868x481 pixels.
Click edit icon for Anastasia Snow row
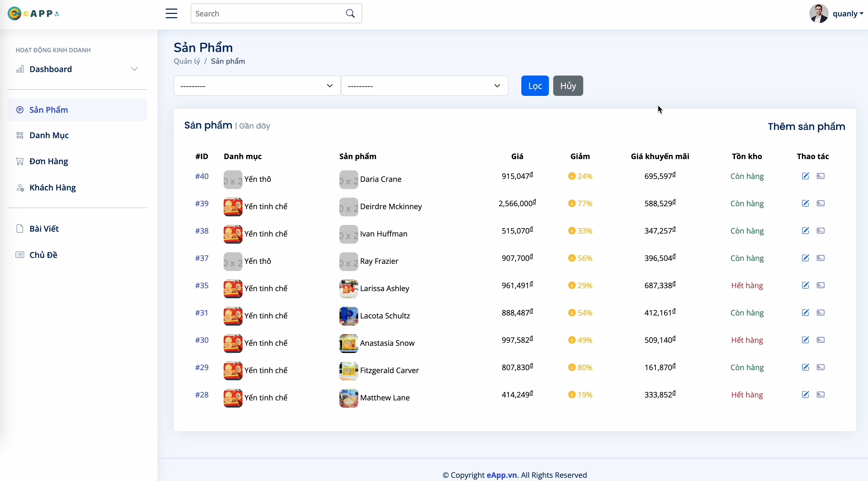point(805,340)
